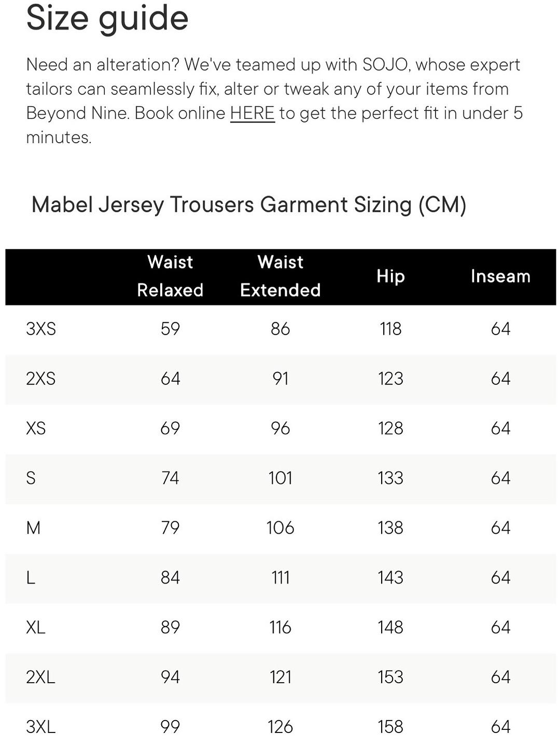Select the Waist Extended column header

click(x=281, y=276)
